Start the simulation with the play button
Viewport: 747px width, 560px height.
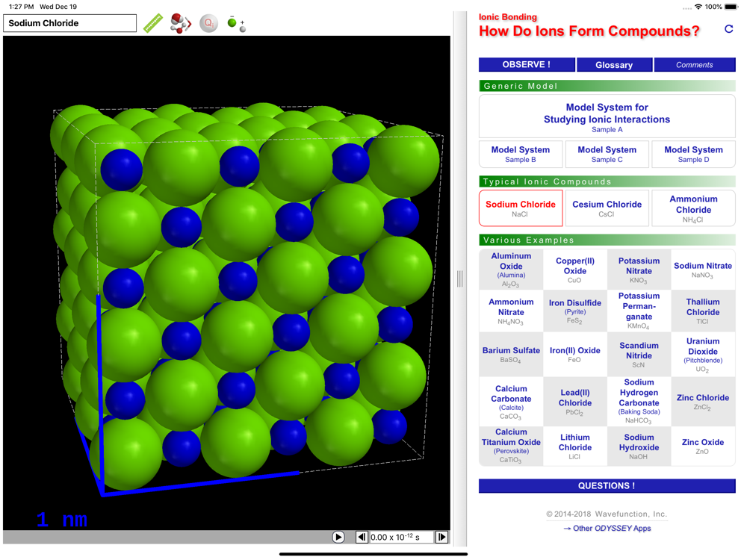(x=338, y=537)
